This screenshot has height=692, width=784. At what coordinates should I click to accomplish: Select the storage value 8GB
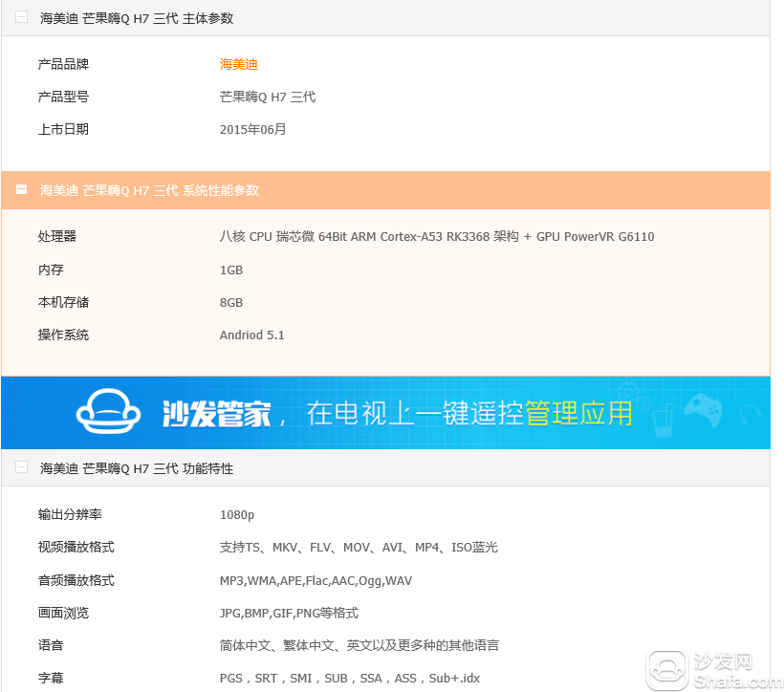(231, 302)
